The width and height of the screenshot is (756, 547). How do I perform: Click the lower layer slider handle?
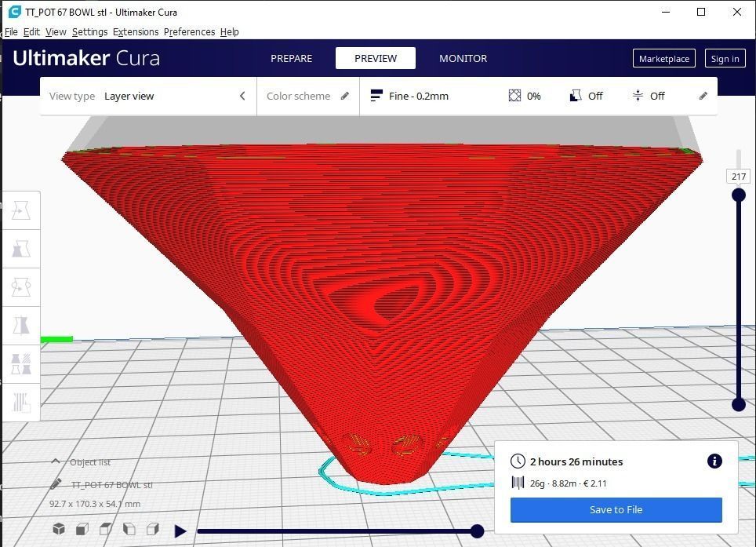click(738, 404)
